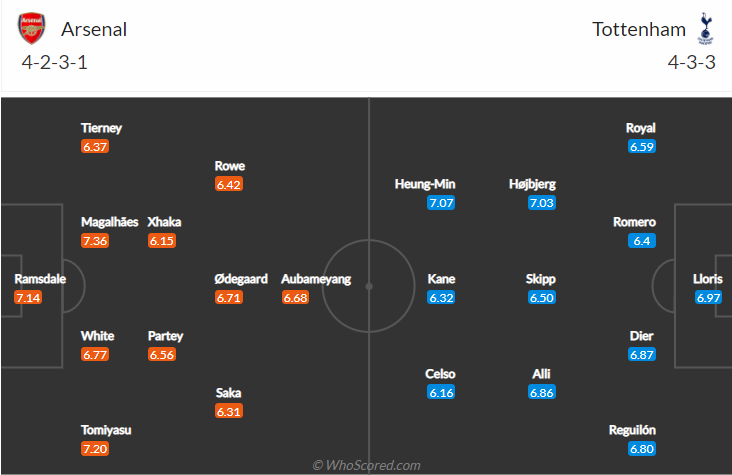Click Arsenal's 4-2-3-1 formation label
Screen dimensions: 732x475
pos(55,62)
